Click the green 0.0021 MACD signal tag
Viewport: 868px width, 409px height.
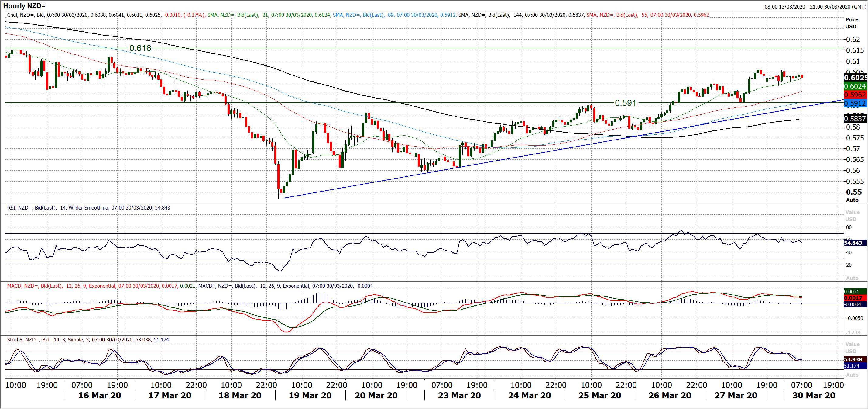coord(855,292)
